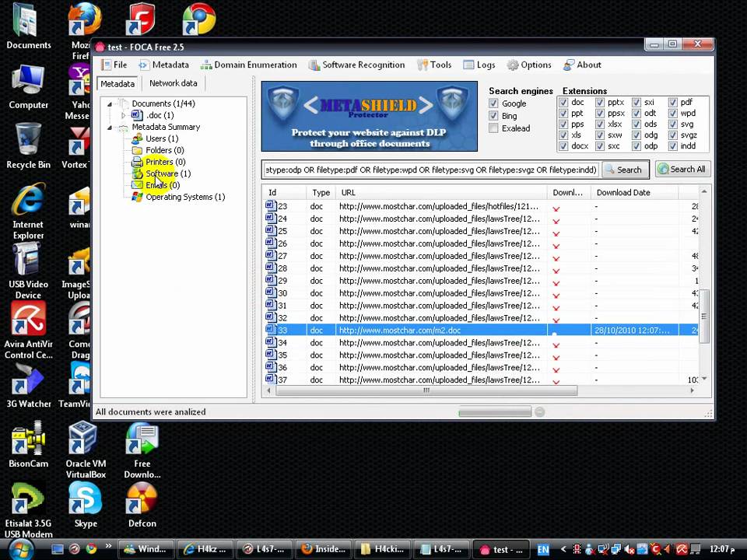Open the Software Recognition menu
The height and width of the screenshot is (560, 747).
point(357,65)
